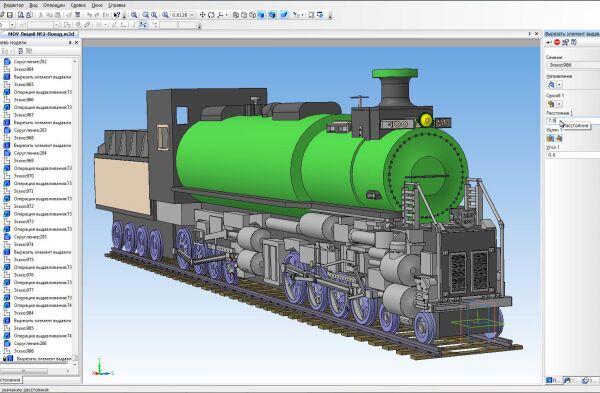
Task: Select second draft direction under Уклон 1
Action: [x=559, y=138]
